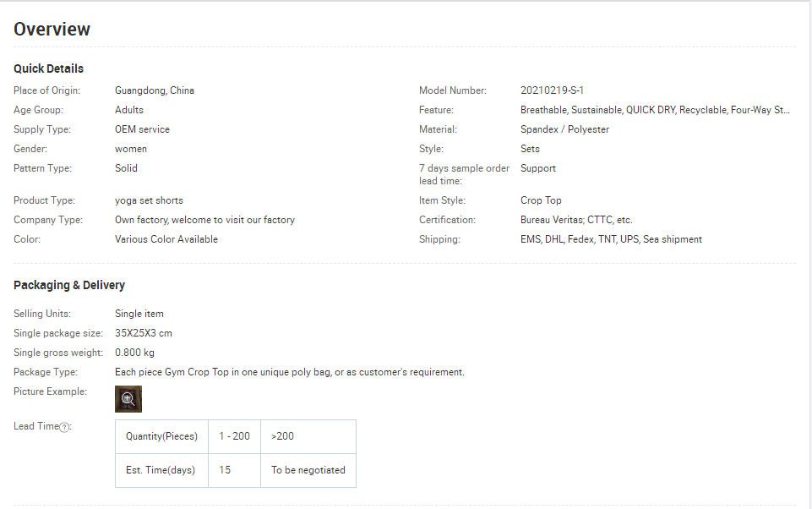Click the shipping methods value text
The width and height of the screenshot is (812, 509).
(611, 239)
